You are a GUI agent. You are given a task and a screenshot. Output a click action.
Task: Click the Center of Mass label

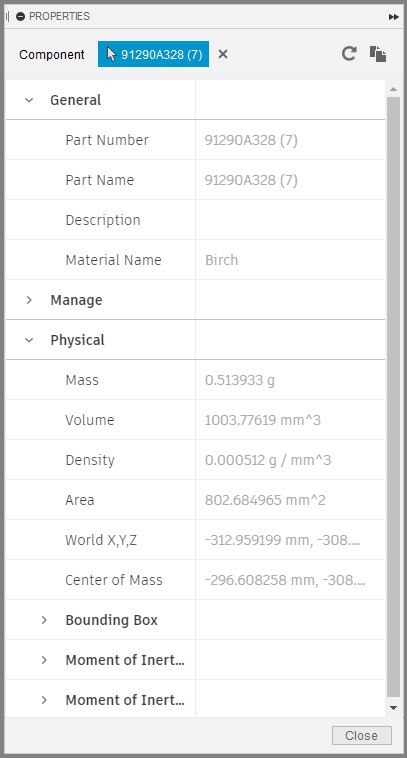(114, 580)
